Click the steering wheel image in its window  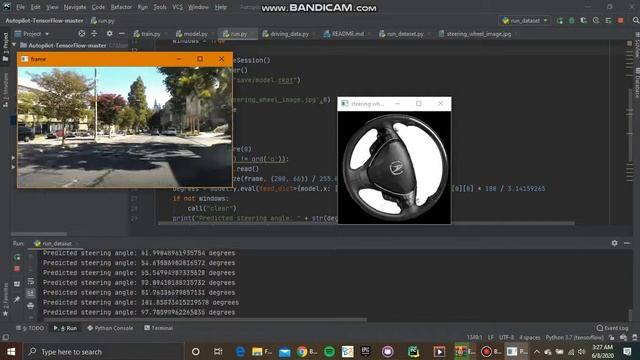[x=394, y=167]
